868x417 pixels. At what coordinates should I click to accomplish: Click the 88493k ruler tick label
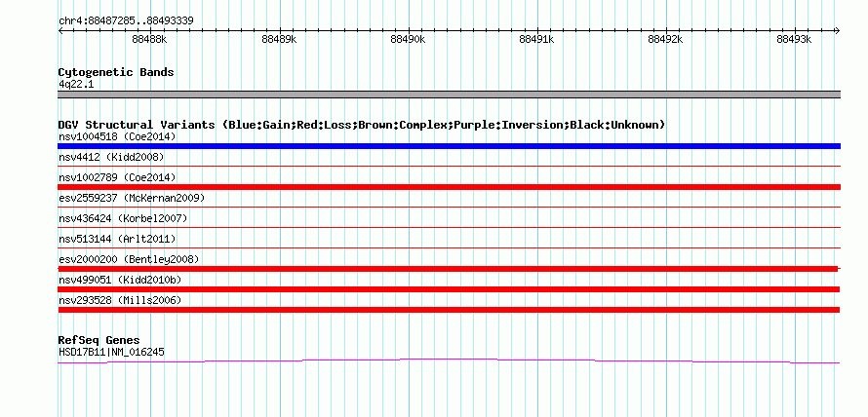(x=795, y=39)
